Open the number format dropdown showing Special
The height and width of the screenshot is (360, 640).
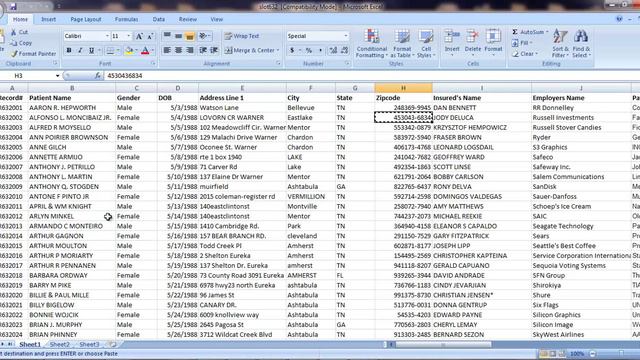click(x=346, y=36)
